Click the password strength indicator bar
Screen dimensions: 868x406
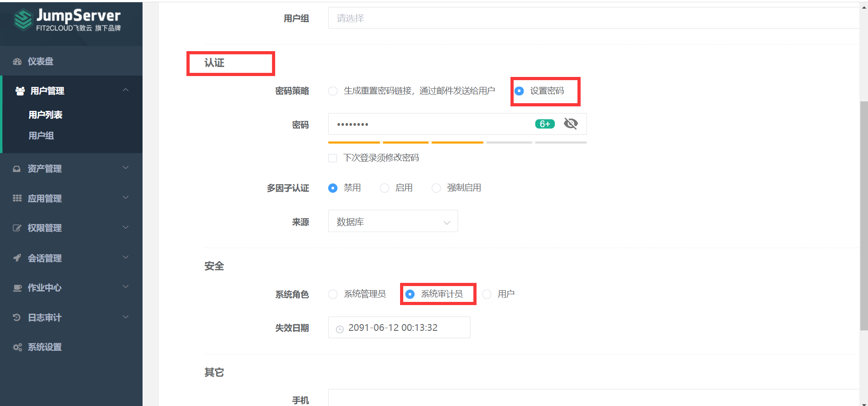click(x=458, y=143)
